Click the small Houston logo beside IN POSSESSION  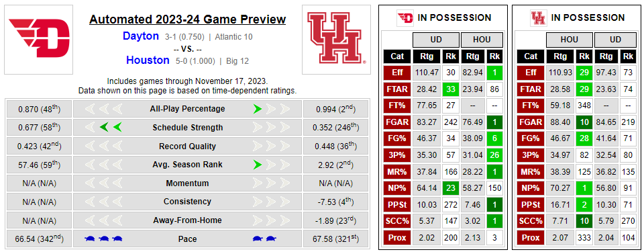pyautogui.click(x=538, y=17)
